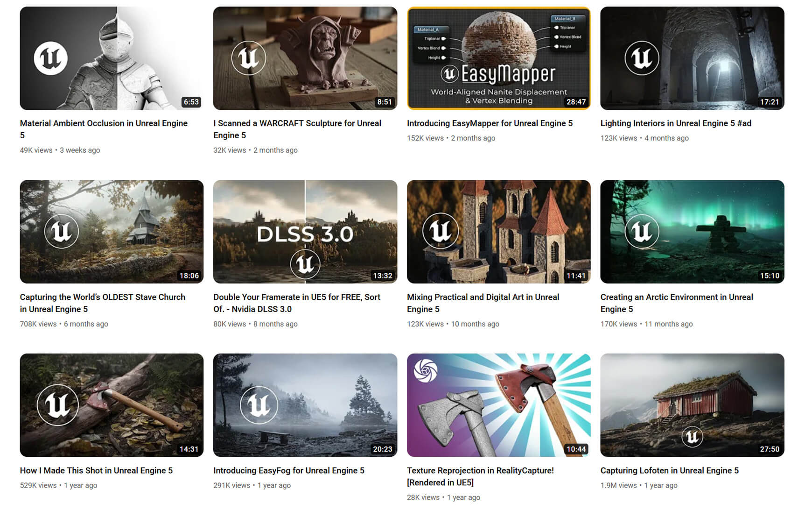
Task: Click the 15:10 duration badge
Action: click(770, 276)
